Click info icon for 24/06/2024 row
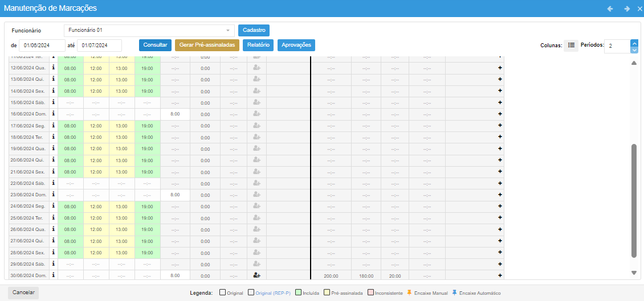Viewport: 644px width, 301px height. [x=54, y=206]
